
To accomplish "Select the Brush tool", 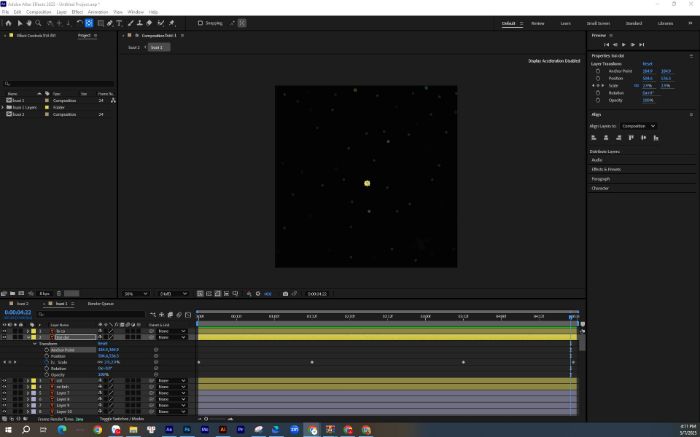I will coord(131,23).
